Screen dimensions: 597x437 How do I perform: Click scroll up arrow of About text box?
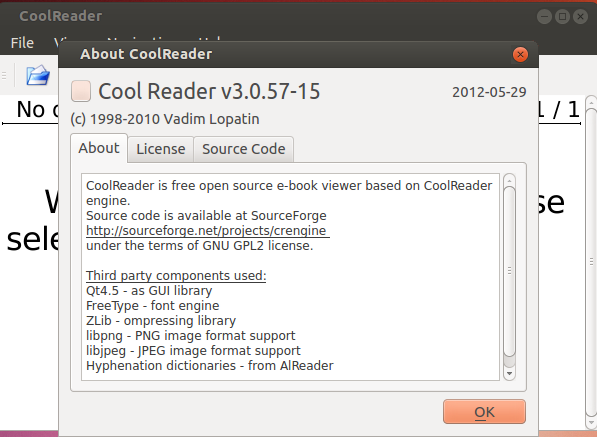point(509,180)
